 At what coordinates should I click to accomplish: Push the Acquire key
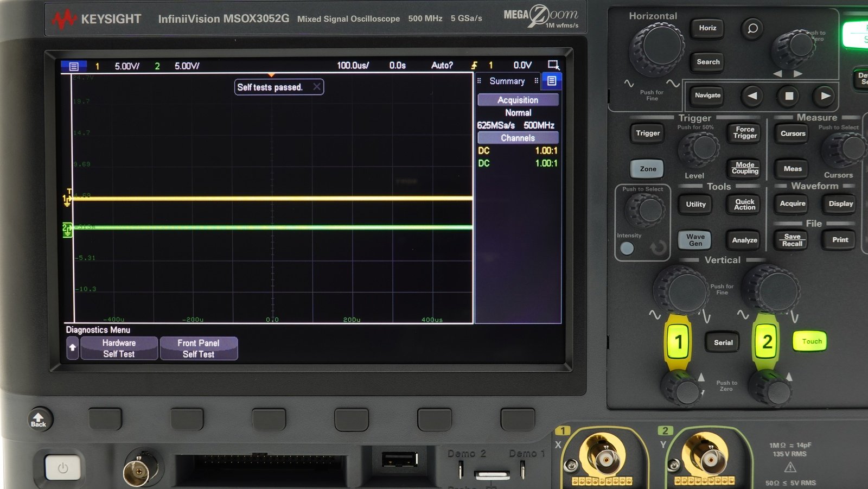[793, 204]
